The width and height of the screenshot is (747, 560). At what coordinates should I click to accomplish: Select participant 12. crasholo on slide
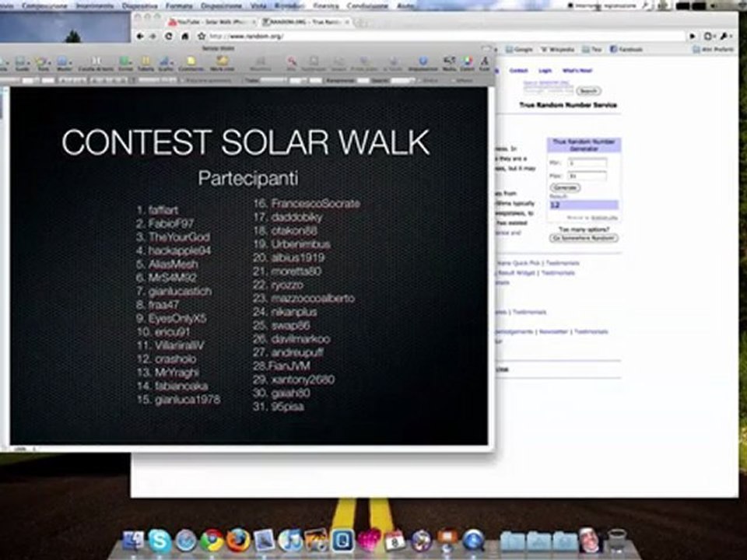click(x=167, y=359)
